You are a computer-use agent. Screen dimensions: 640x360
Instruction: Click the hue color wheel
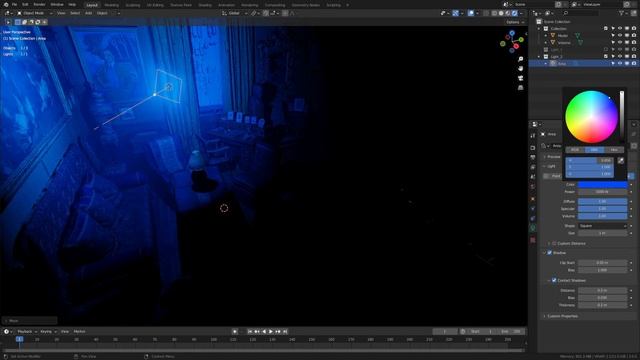[x=591, y=117]
